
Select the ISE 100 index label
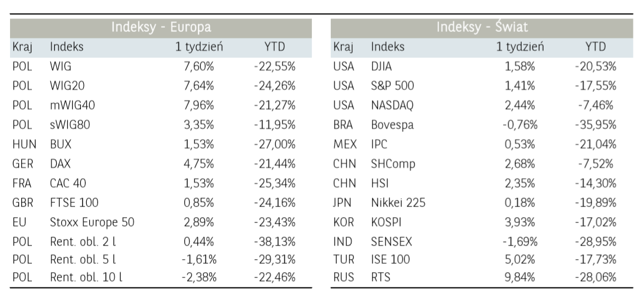390,258
